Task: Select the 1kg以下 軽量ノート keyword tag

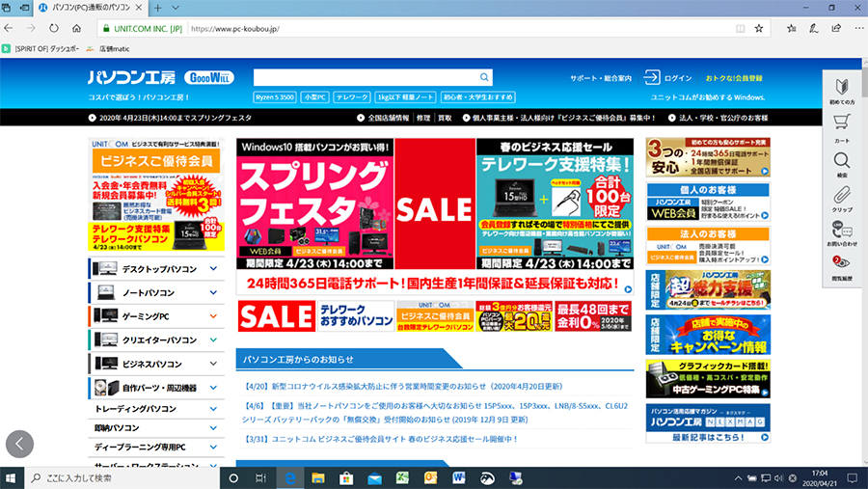Action: tap(405, 96)
